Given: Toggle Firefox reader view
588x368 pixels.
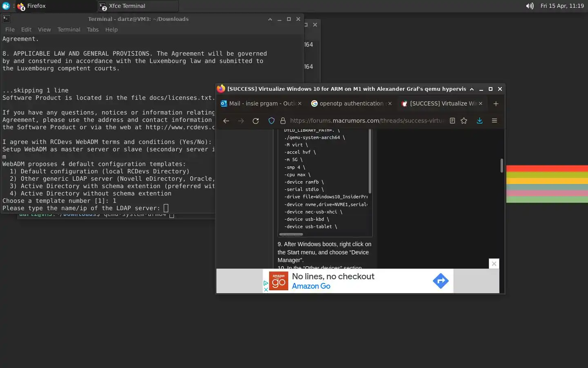Looking at the screenshot, I should pyautogui.click(x=452, y=121).
